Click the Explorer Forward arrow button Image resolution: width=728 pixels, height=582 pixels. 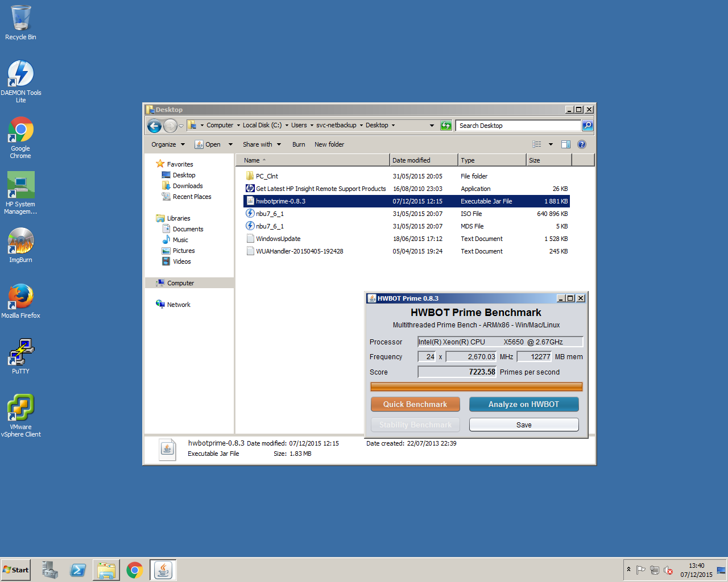tap(170, 126)
